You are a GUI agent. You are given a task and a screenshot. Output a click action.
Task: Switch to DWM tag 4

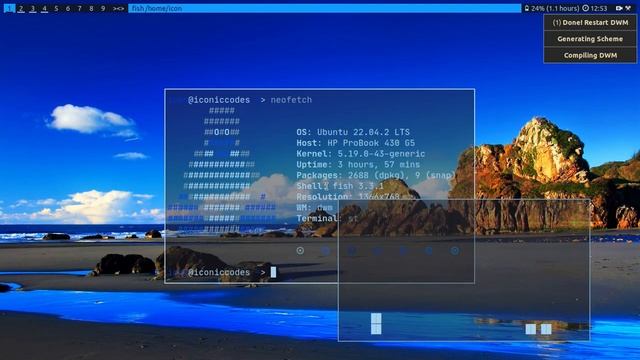pyautogui.click(x=44, y=8)
